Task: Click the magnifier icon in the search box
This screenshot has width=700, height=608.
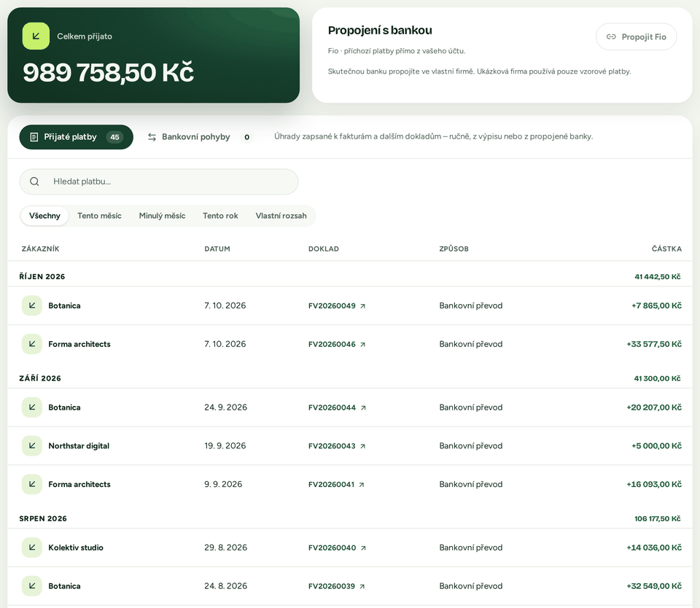Action: point(34,182)
